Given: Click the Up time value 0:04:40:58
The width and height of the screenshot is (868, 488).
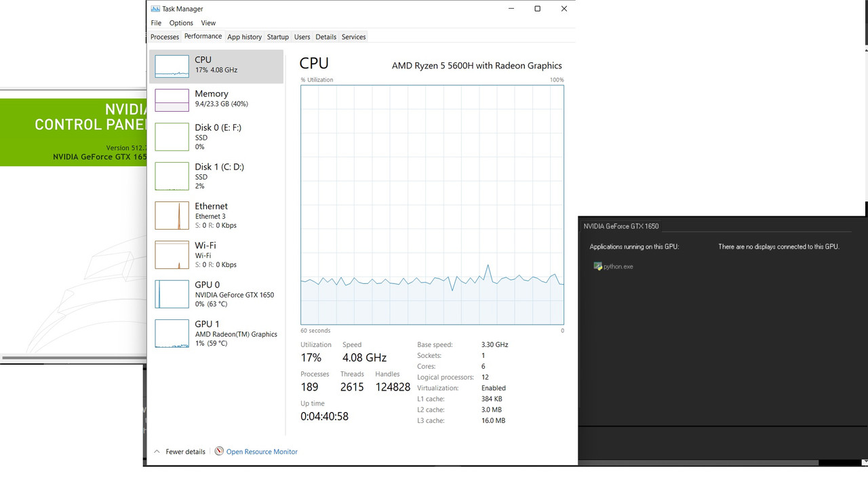Looking at the screenshot, I should [324, 416].
